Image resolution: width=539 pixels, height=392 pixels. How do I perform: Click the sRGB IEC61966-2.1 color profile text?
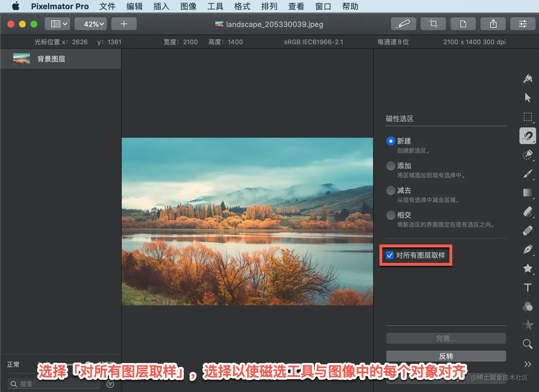click(314, 42)
